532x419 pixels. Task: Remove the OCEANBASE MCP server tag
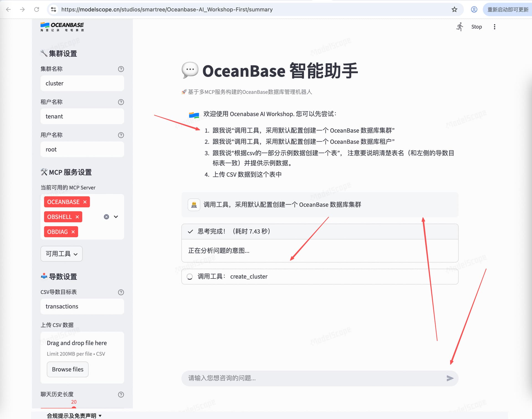[x=85, y=202]
